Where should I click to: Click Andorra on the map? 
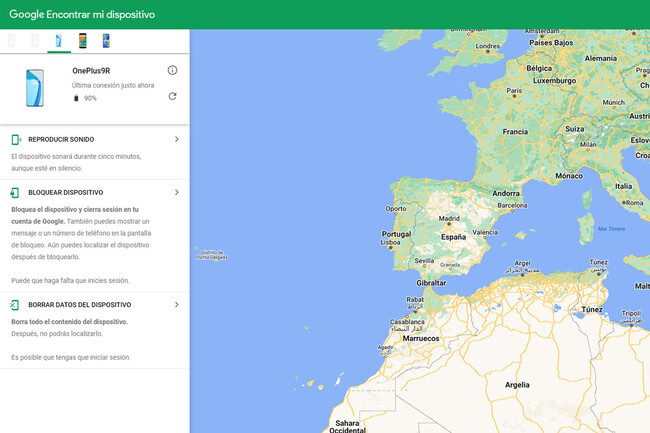pyautogui.click(x=506, y=193)
